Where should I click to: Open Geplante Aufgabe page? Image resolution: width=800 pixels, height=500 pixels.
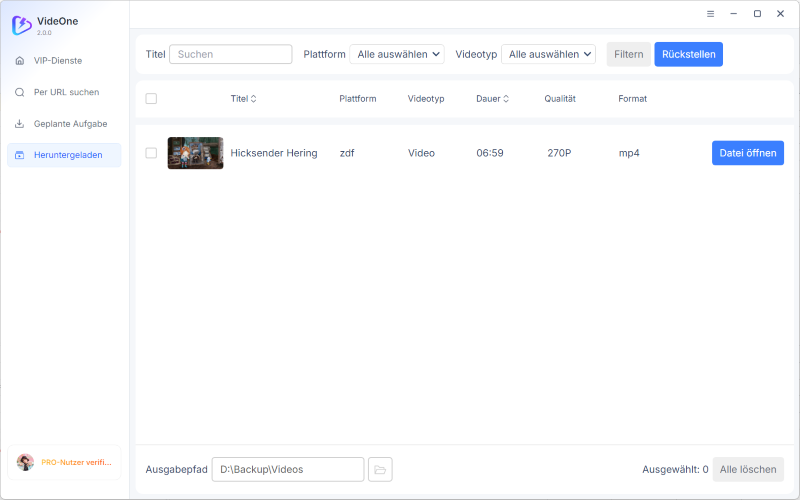64,124
